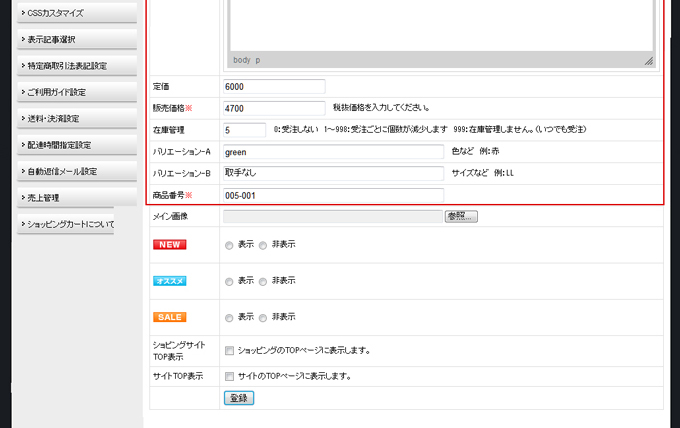Select 非表示 radio for NEW badge
The width and height of the screenshot is (680, 428).
pyautogui.click(x=263, y=245)
